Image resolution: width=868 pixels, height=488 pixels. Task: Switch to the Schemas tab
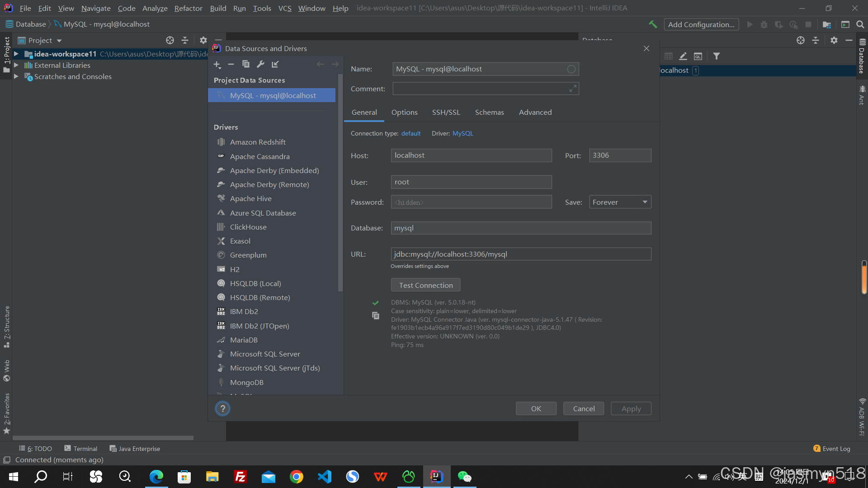[489, 113]
